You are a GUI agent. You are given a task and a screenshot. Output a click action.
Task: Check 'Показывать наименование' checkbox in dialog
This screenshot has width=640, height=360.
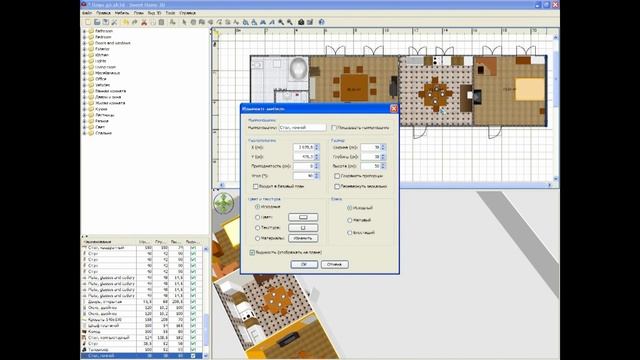[334, 128]
